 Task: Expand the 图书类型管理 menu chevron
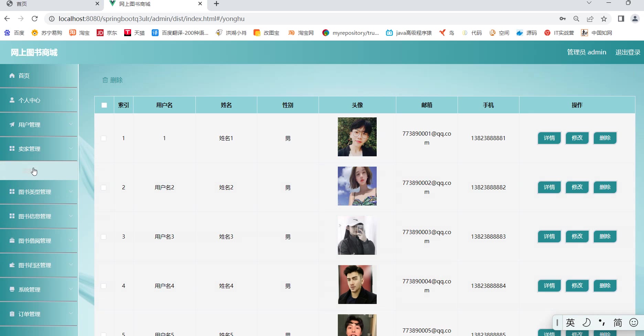tap(71, 191)
